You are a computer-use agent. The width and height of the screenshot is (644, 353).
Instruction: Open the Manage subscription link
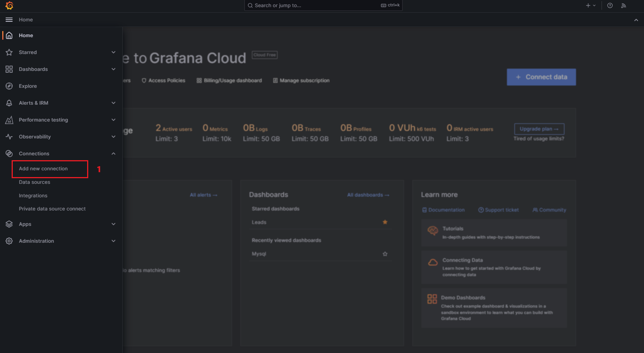pos(301,81)
